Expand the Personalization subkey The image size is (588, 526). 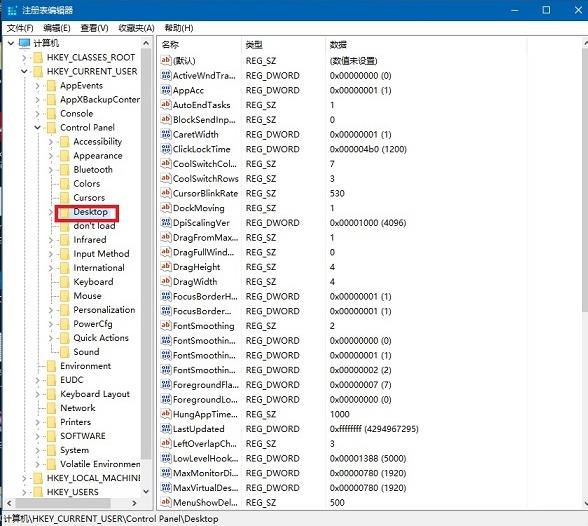[x=51, y=310]
